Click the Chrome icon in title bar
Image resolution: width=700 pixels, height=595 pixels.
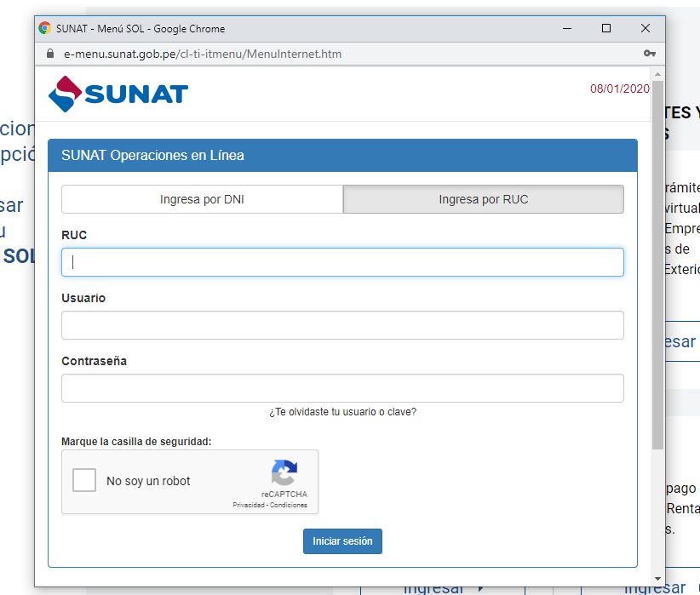[x=44, y=28]
